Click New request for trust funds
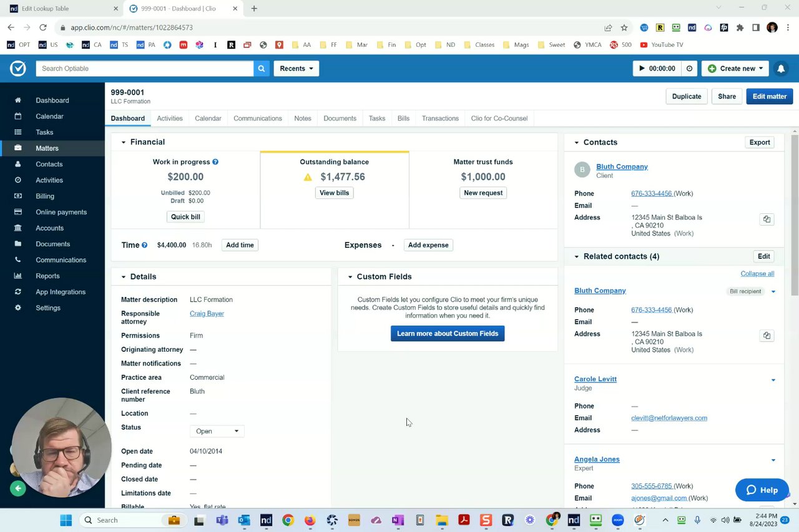 click(x=483, y=193)
